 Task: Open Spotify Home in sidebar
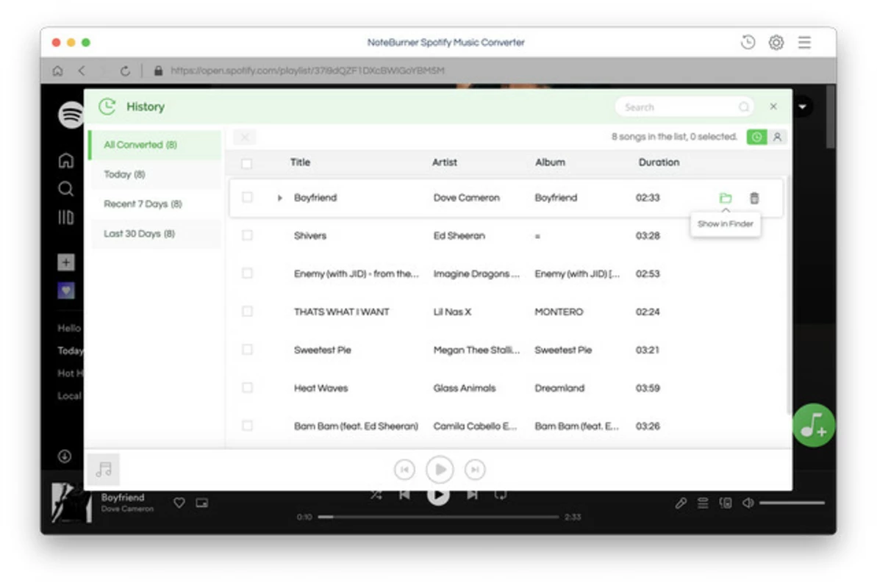coord(65,160)
